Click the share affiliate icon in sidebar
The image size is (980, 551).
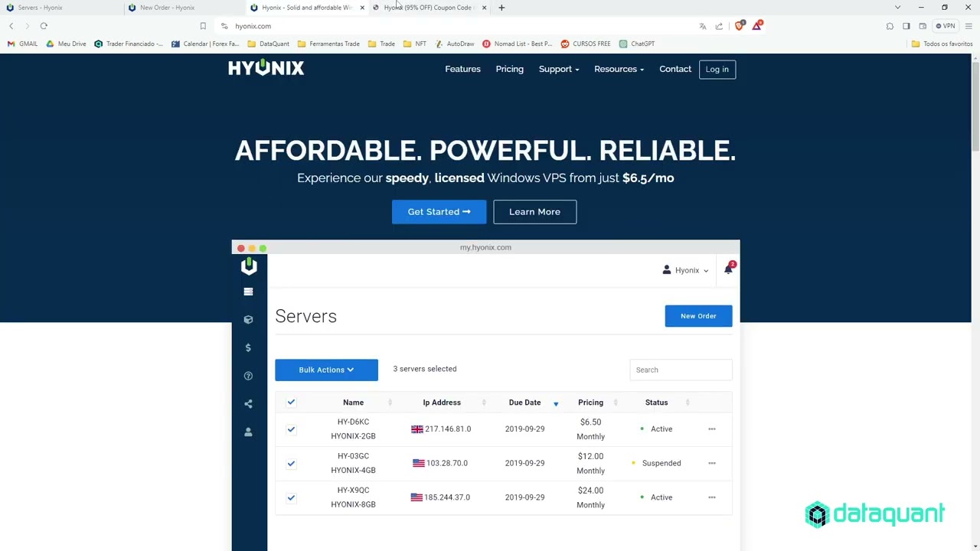click(248, 404)
